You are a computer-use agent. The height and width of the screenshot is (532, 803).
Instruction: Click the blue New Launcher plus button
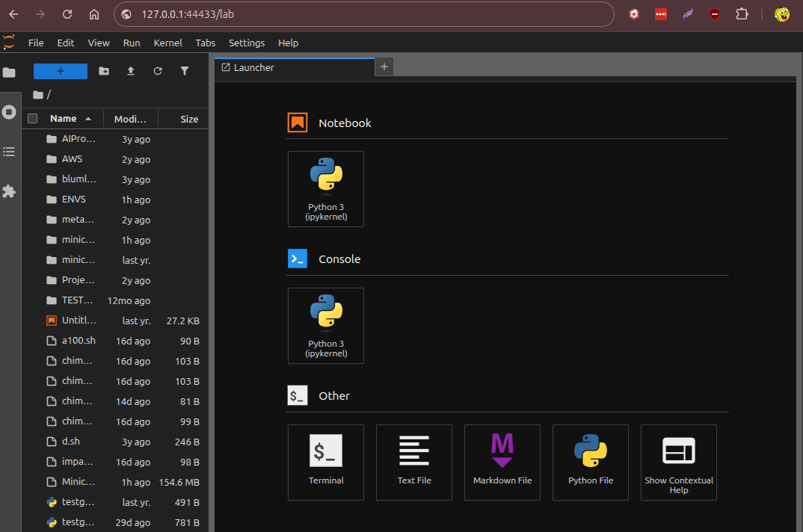pyautogui.click(x=61, y=71)
